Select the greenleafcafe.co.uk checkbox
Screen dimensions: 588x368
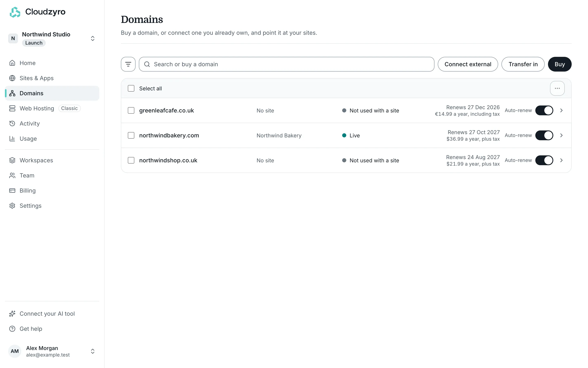131,110
